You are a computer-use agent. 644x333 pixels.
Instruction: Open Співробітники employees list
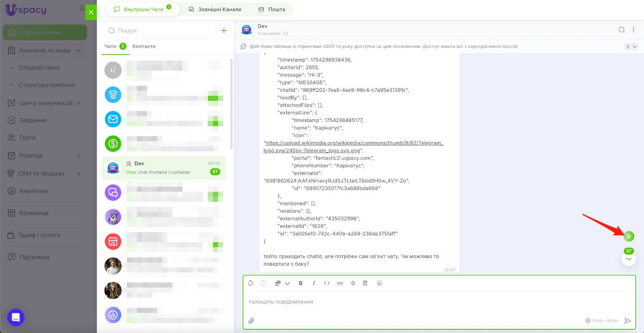[39, 68]
